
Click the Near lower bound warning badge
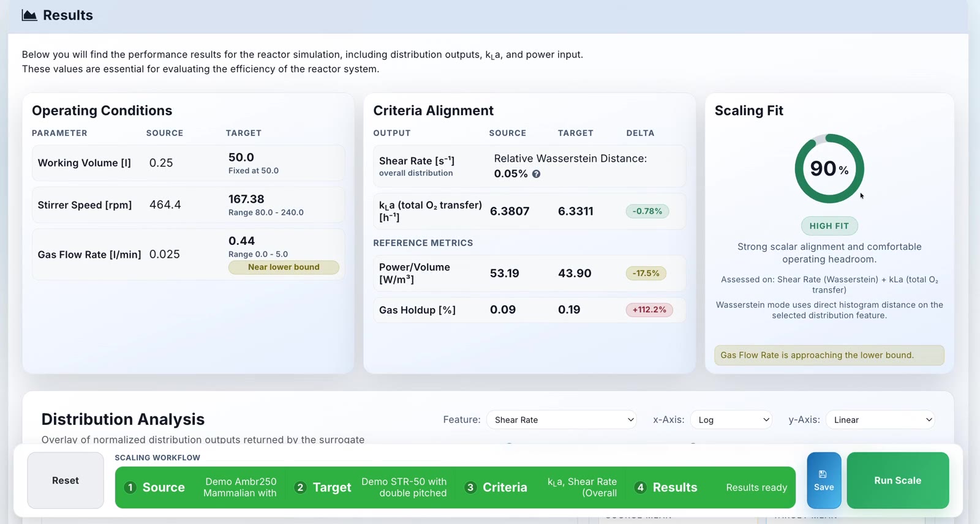284,268
